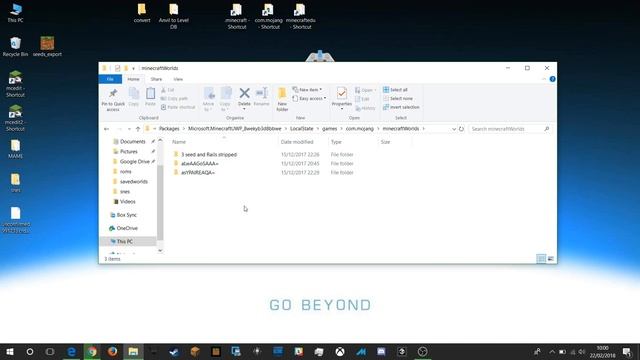This screenshot has width=640, height=360.
Task: Open Recycle Bin desktop icon
Action: pos(16,47)
